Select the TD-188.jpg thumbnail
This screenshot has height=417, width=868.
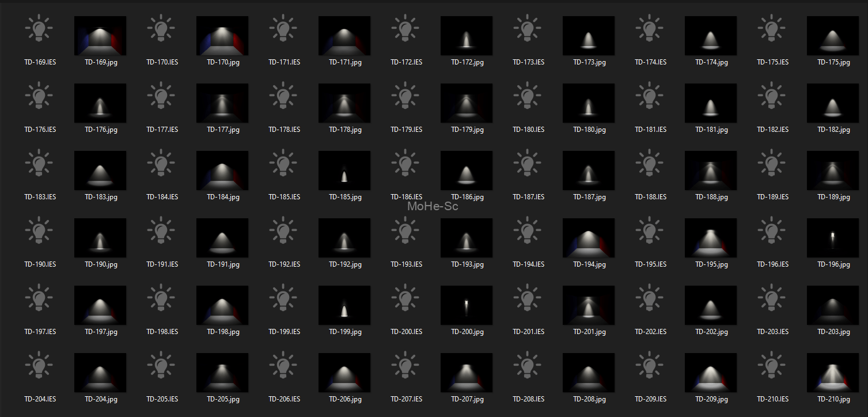pyautogui.click(x=711, y=170)
